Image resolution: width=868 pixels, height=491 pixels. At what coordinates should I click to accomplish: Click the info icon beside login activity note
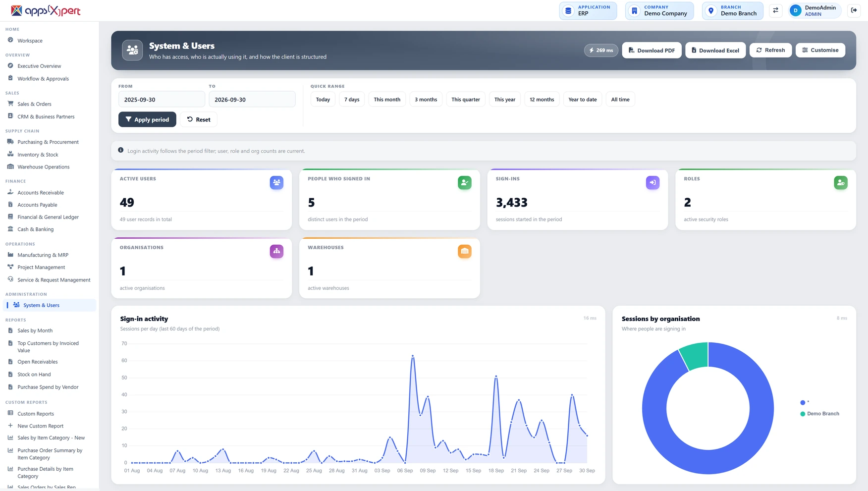point(120,150)
